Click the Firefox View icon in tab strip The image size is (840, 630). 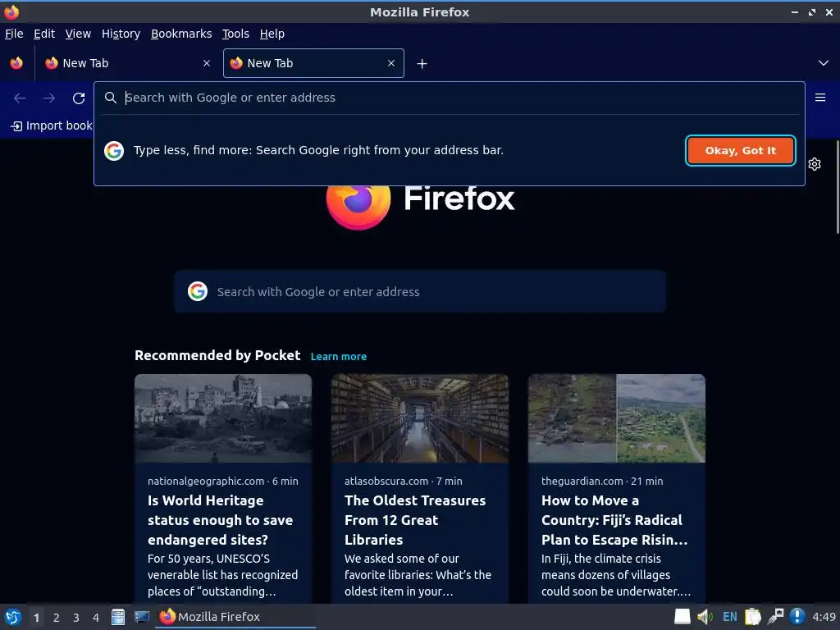point(16,63)
